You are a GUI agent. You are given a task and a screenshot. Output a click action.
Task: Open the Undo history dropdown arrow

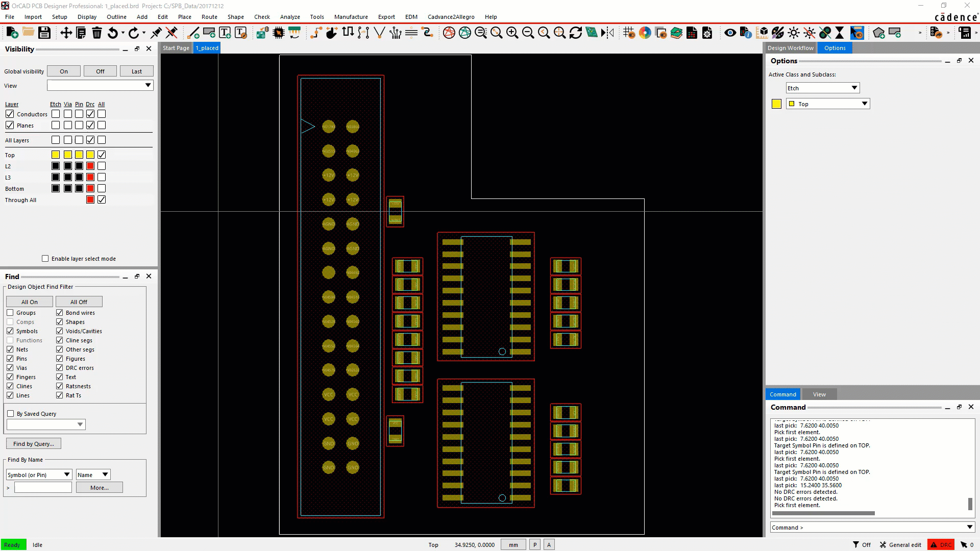click(123, 33)
